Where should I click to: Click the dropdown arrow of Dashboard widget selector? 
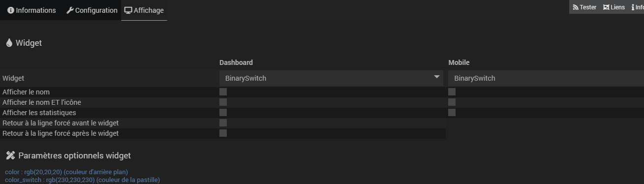tap(436, 77)
